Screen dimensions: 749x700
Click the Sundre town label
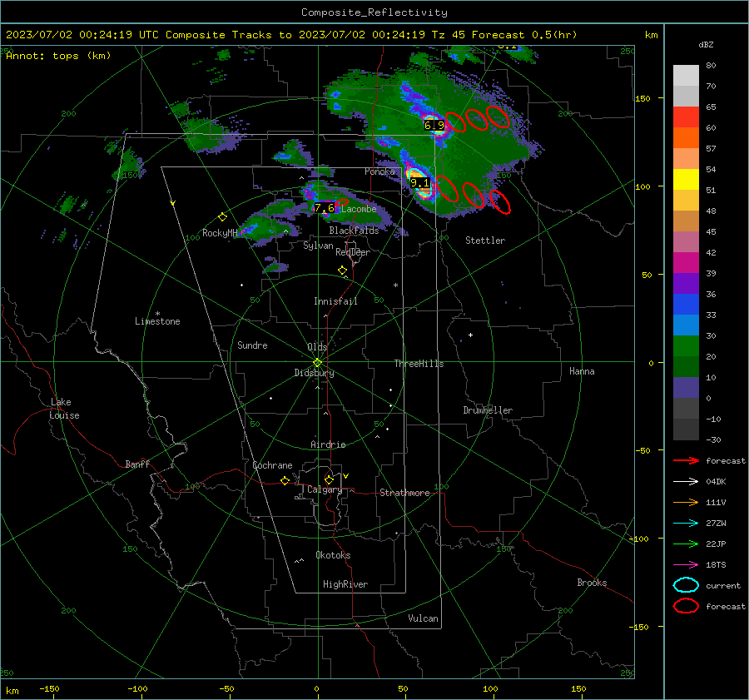252,345
